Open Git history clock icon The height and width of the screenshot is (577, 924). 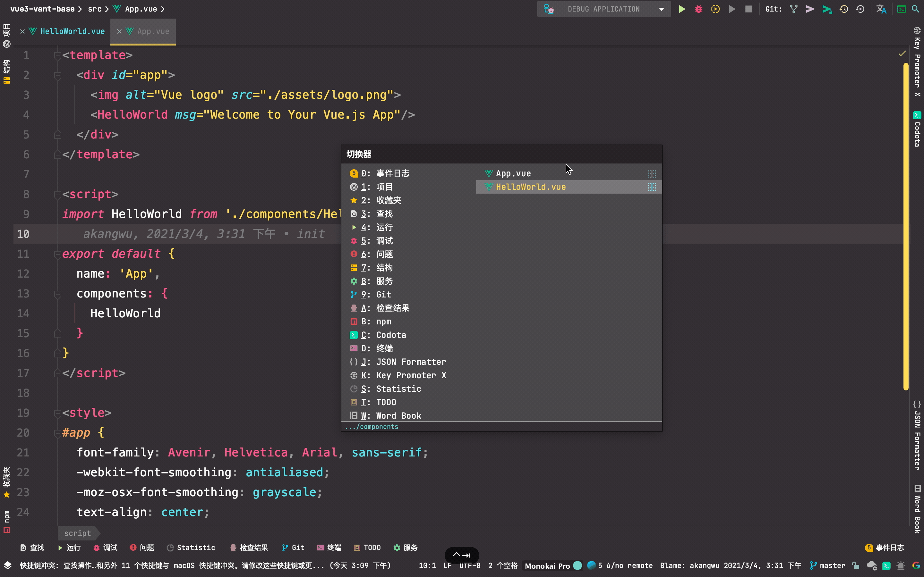click(x=843, y=9)
